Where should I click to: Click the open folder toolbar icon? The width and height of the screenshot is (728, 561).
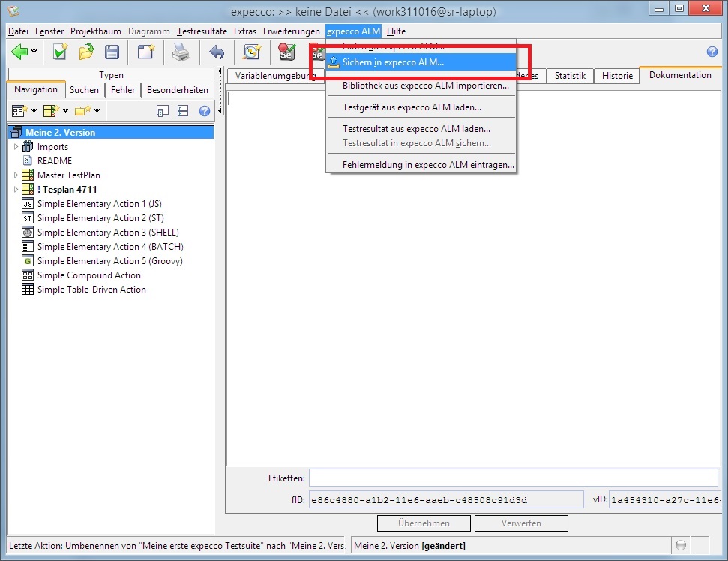pos(86,52)
